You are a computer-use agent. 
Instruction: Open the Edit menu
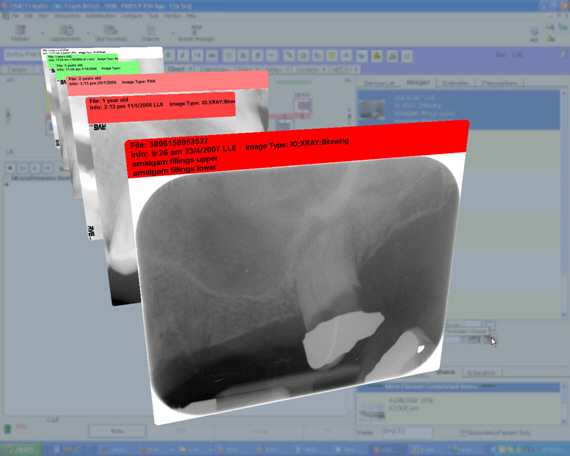pos(28,16)
